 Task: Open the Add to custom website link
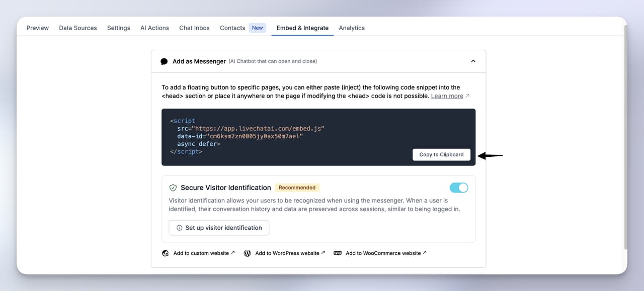[204, 253]
